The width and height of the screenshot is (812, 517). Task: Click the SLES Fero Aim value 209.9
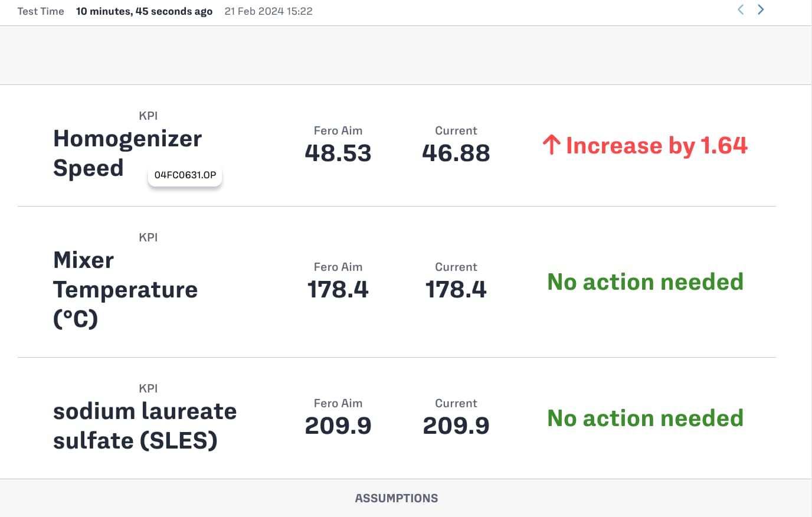pos(338,426)
